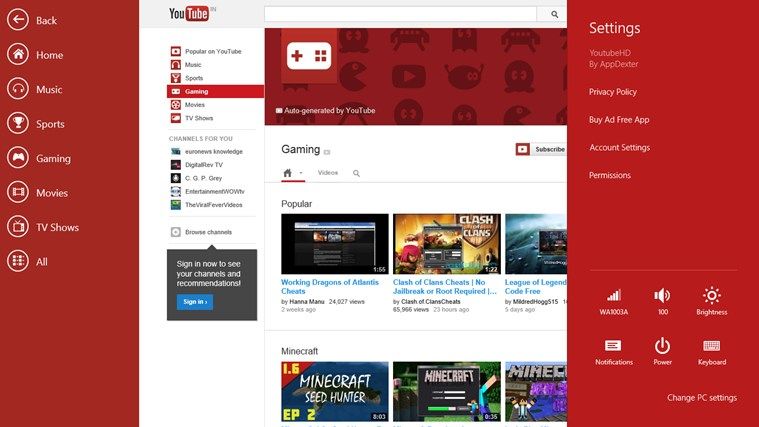Viewport: 759px width, 427px height.
Task: Click uploader Clash.of.ClansCheats
Action: [431, 302]
